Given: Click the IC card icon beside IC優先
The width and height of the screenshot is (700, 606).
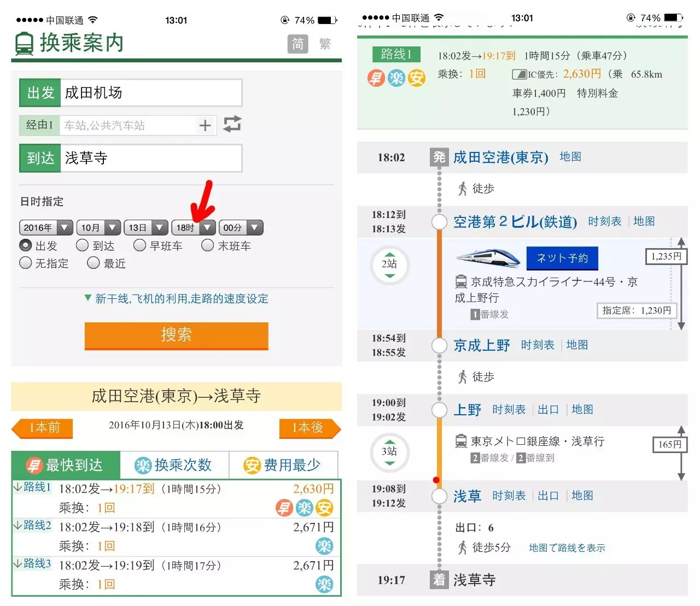Looking at the screenshot, I should (x=518, y=73).
